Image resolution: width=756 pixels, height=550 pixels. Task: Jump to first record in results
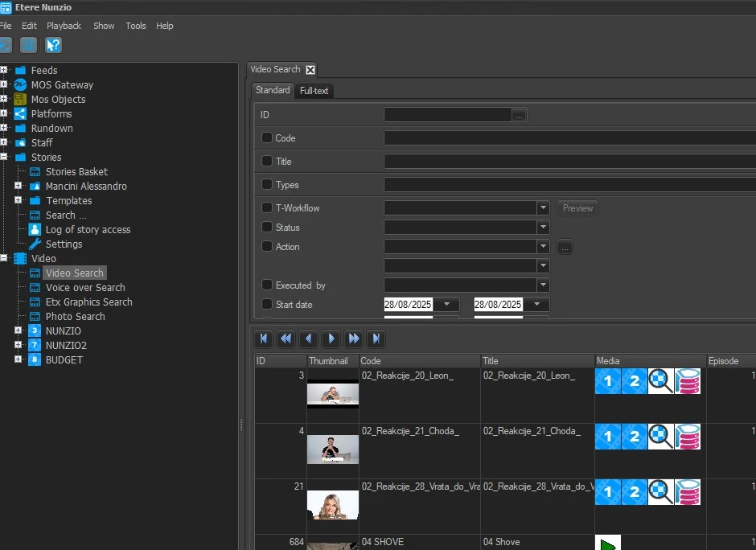[x=264, y=339]
